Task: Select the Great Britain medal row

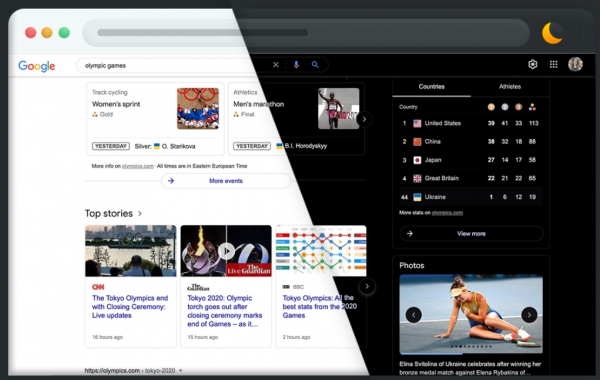Action: (471, 178)
